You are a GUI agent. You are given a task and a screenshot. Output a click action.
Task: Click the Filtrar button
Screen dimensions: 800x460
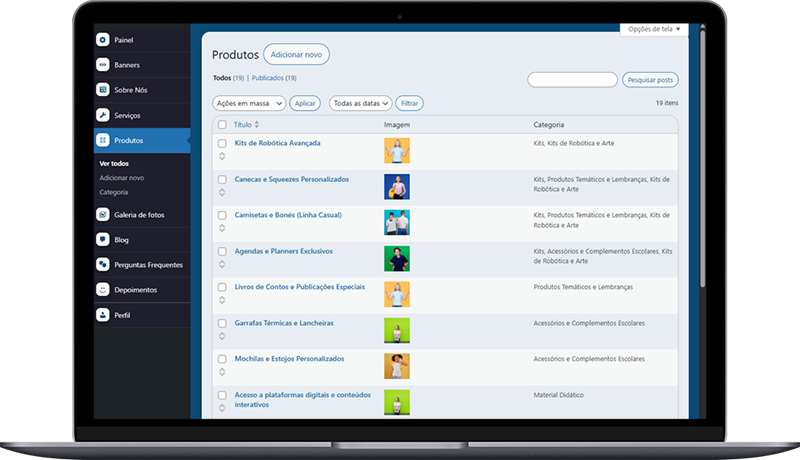pos(409,103)
